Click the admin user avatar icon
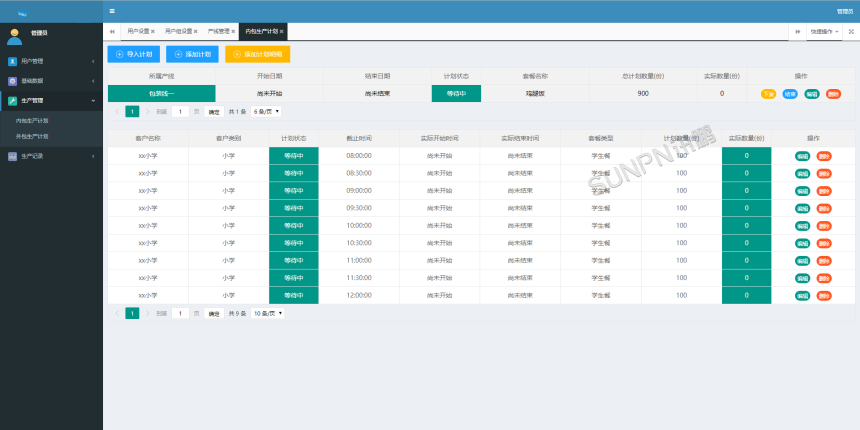The width and height of the screenshot is (860, 430). (14, 37)
